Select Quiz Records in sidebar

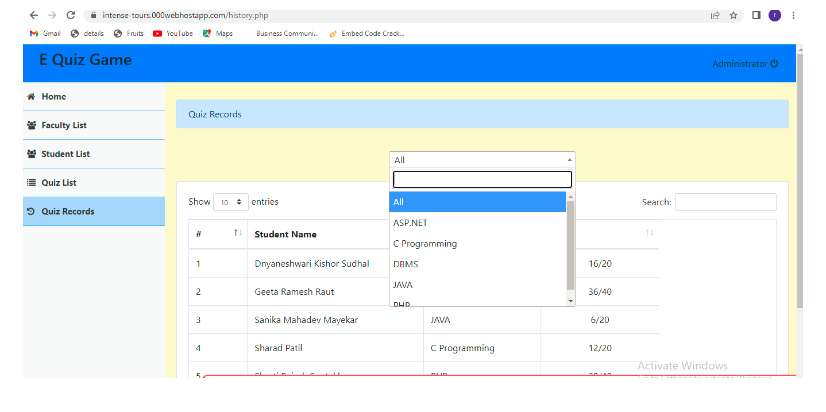[x=94, y=211]
